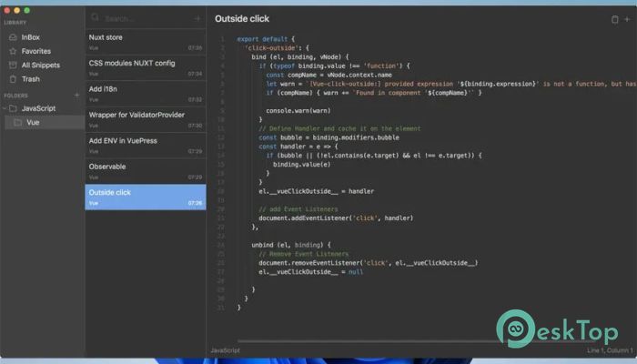Screen dimensions: 637x364
Task: Click the console.warn(warn) code line
Action: coord(298,110)
